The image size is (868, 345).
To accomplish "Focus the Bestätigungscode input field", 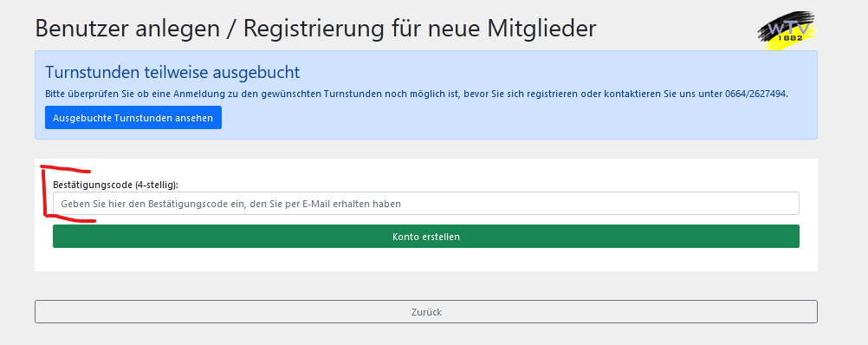I will point(425,203).
